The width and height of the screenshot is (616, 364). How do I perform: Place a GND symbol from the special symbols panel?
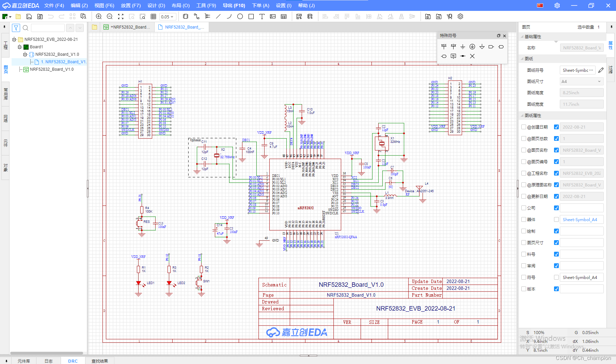462,46
